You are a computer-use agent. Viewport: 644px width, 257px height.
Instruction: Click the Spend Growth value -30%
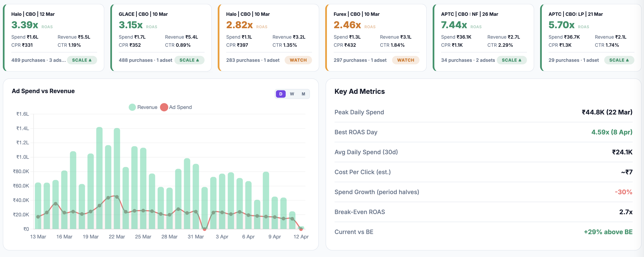click(x=624, y=192)
